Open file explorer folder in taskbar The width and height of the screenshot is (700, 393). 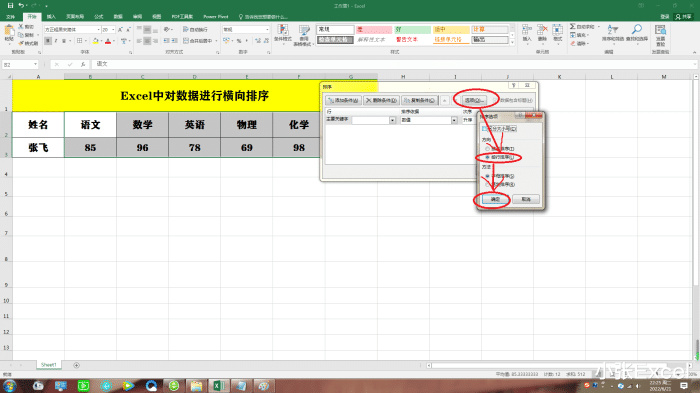[196, 385]
